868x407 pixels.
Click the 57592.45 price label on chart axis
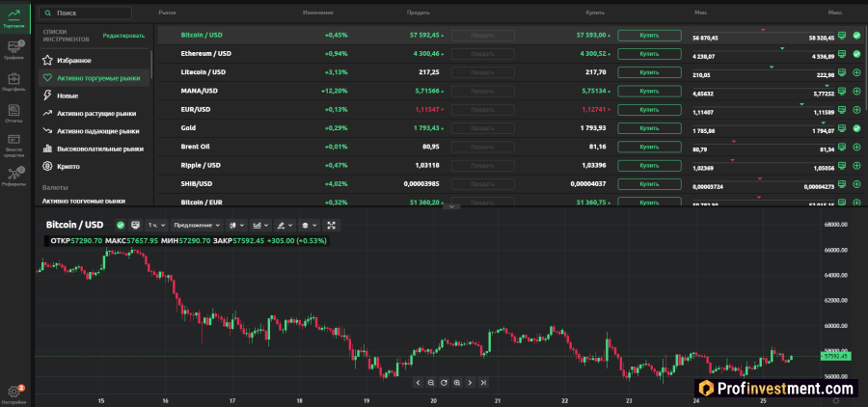click(835, 357)
